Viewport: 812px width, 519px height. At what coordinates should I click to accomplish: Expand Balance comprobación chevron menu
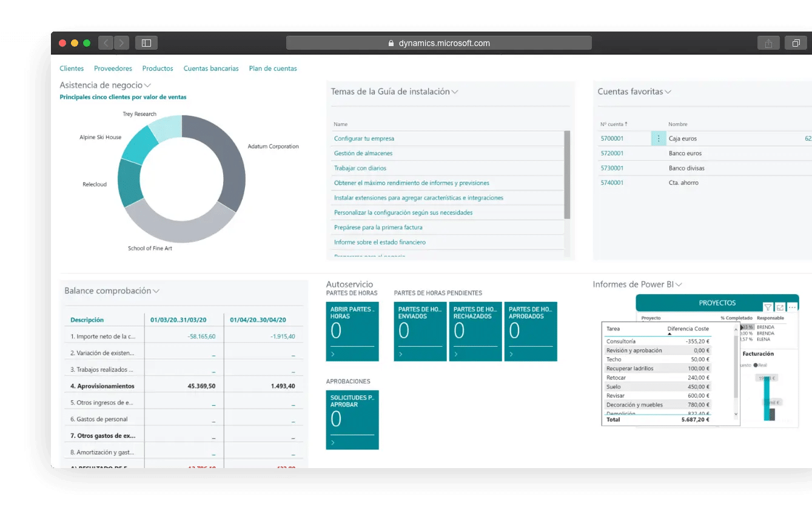point(156,291)
